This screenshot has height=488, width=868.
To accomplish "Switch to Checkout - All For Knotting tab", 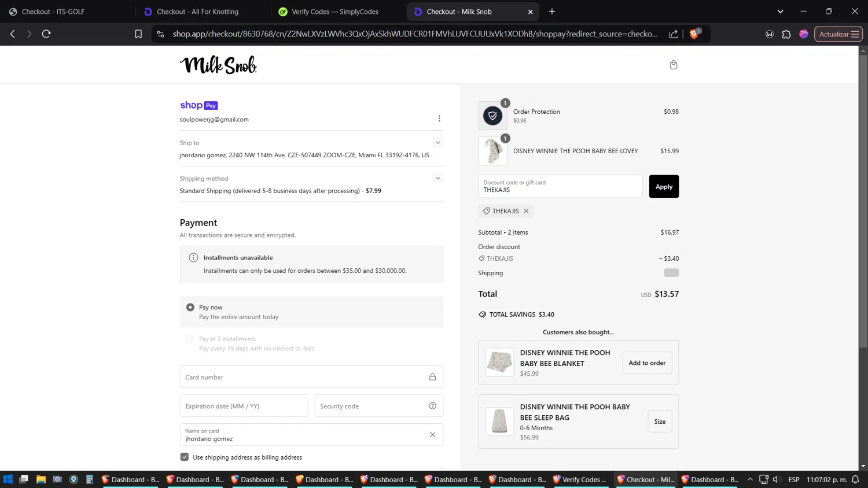I will pos(203,12).
